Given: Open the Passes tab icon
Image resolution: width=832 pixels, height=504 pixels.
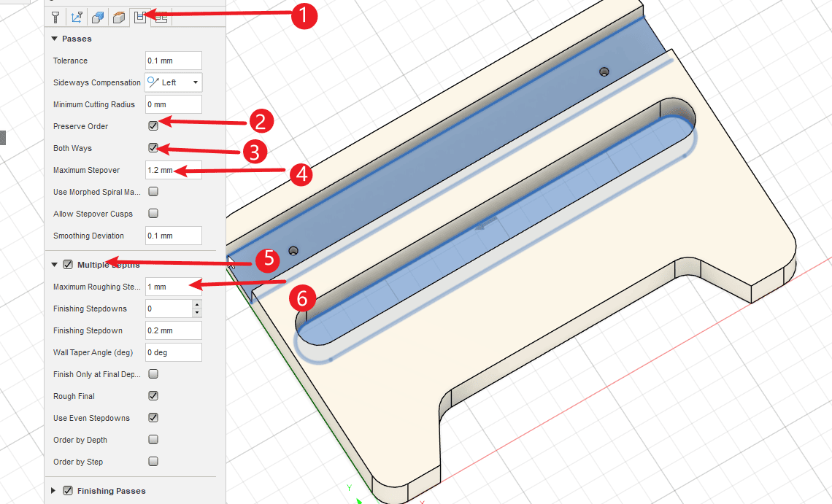Looking at the screenshot, I should 139,18.
